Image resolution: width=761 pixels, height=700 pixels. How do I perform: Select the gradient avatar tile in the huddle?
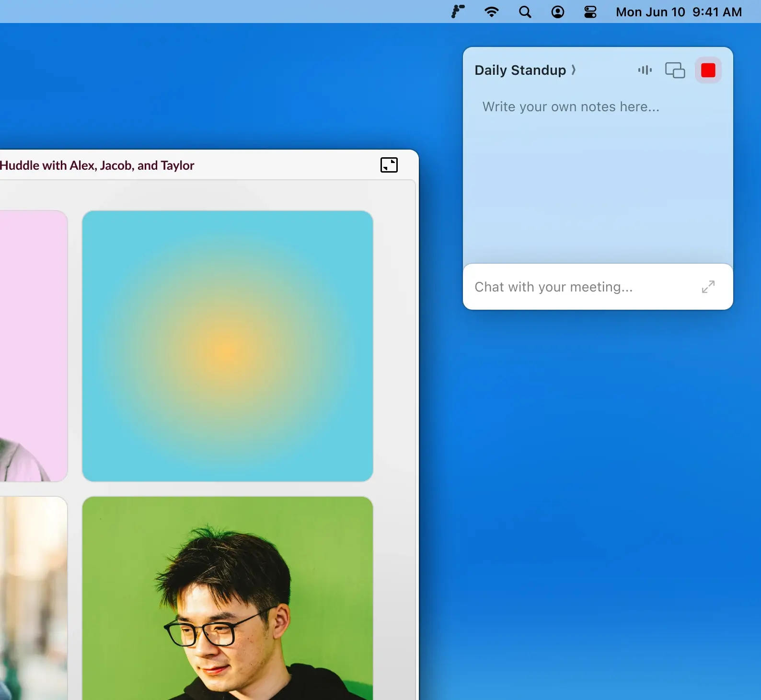point(228,346)
